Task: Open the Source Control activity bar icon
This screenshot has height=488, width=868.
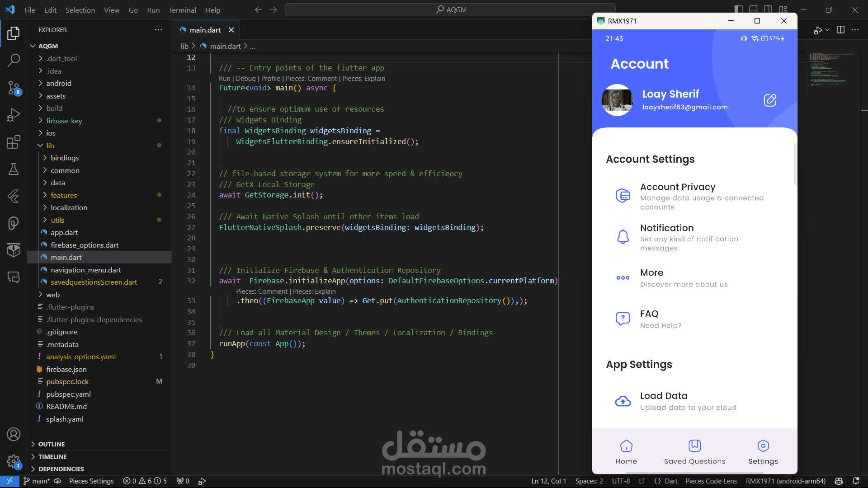Action: click(14, 88)
